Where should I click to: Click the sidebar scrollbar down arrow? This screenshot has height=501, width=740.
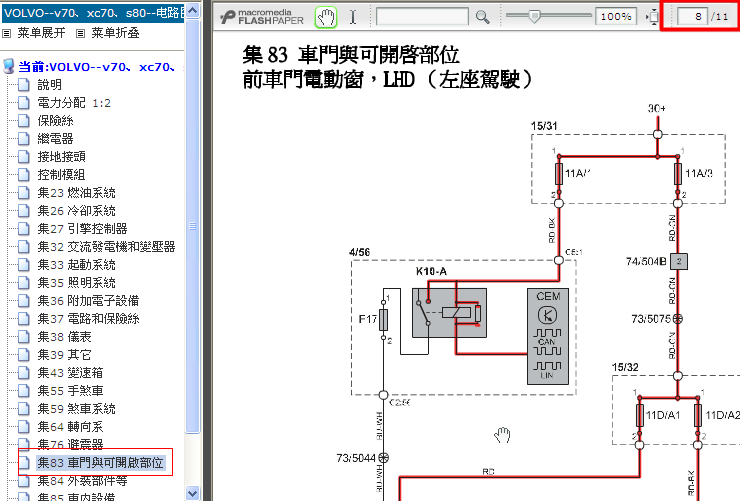point(193,493)
